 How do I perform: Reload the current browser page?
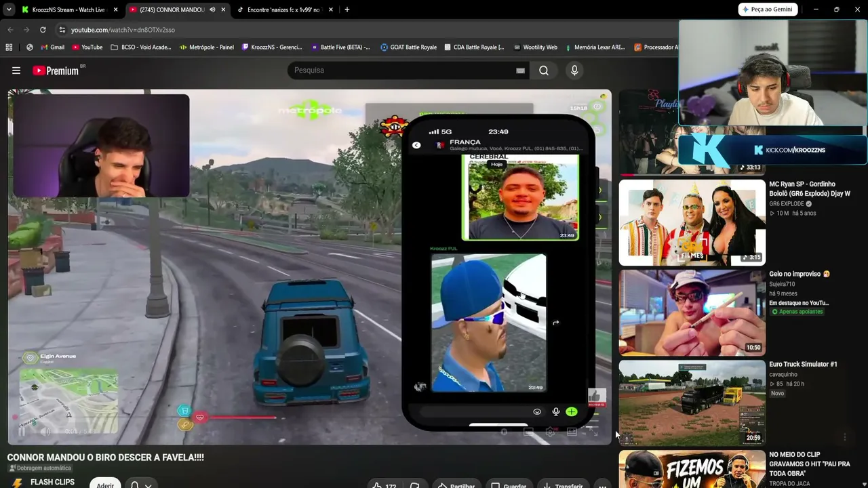click(x=43, y=30)
